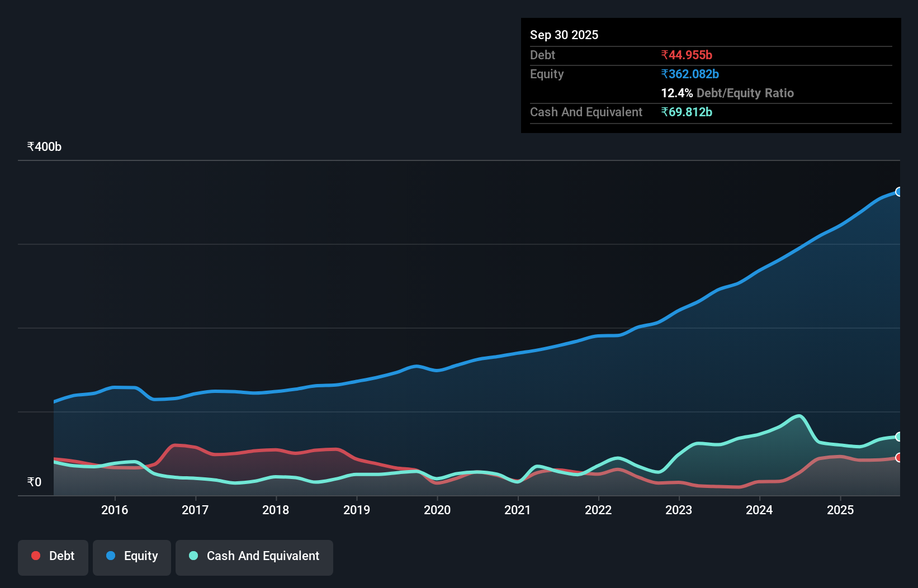Viewport: 918px width, 588px height.
Task: Click the 2018 x-axis label
Action: coord(276,510)
